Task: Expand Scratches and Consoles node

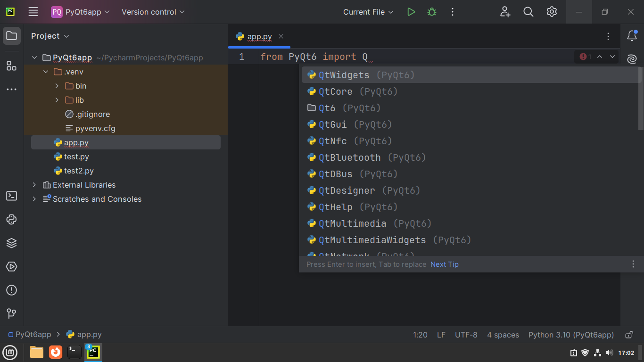Action: pos(34,199)
